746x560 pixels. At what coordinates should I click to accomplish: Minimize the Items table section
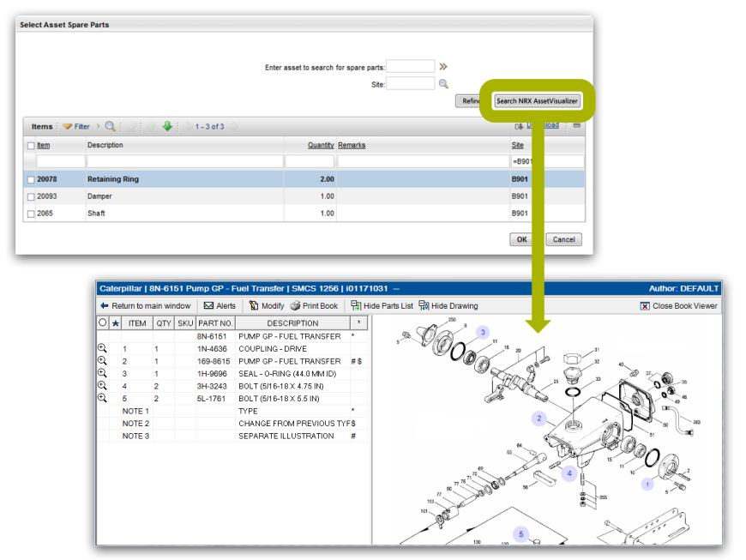[576, 125]
